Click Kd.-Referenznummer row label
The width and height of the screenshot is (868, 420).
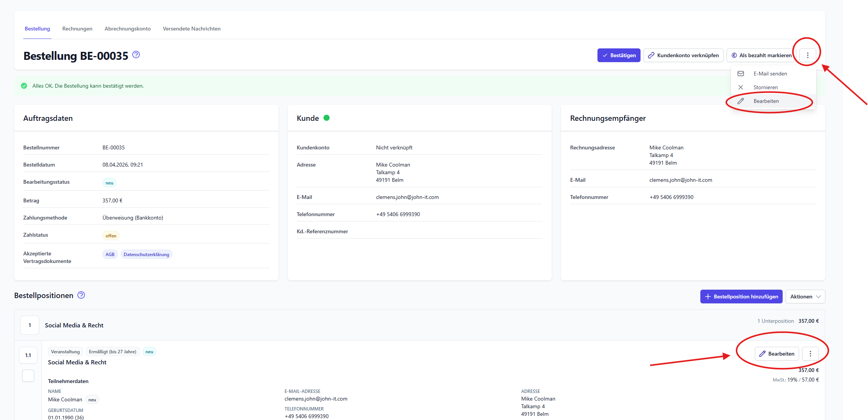click(x=322, y=231)
